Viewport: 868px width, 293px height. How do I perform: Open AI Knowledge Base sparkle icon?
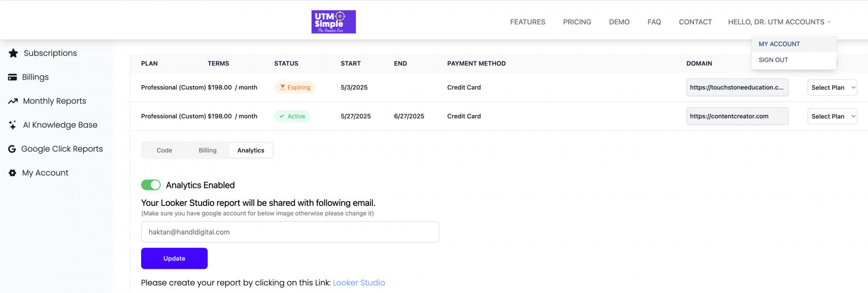pyautogui.click(x=12, y=125)
